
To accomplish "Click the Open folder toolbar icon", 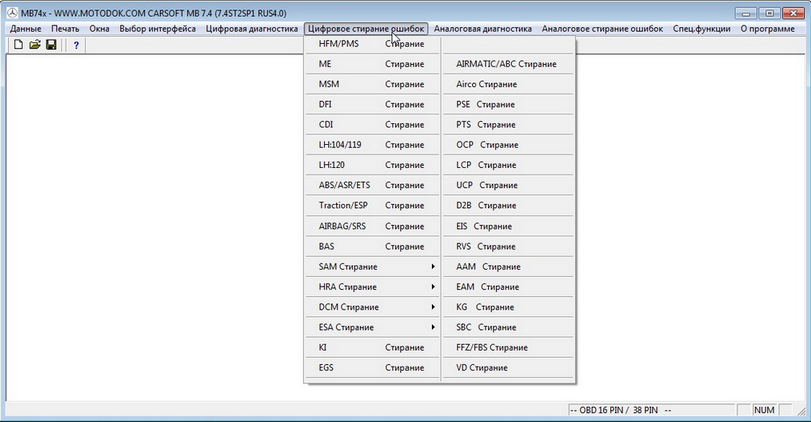I will pos(34,45).
